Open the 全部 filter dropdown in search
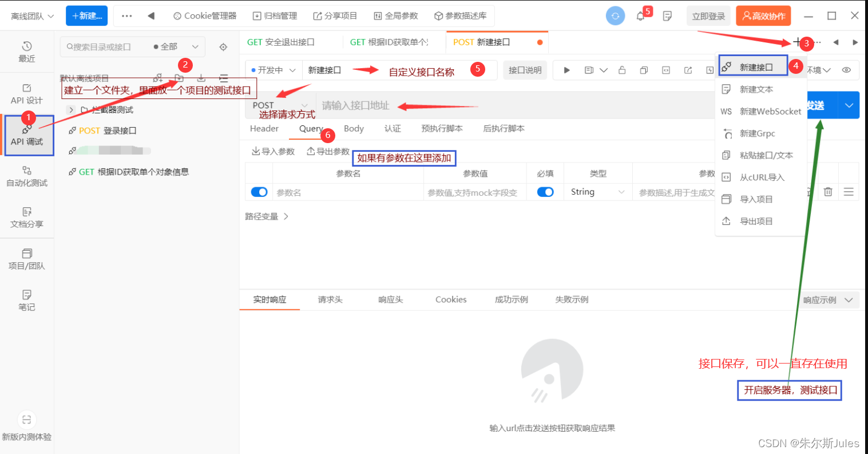868x454 pixels. 176,47
